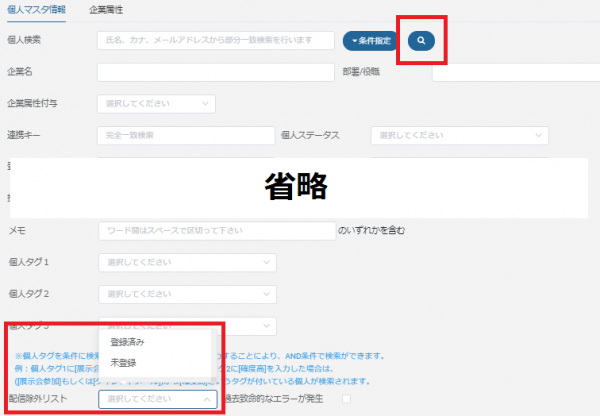Collapse the 配信除外リスト dropdown
Image resolution: width=600 pixels, height=416 pixels.
pyautogui.click(x=158, y=399)
